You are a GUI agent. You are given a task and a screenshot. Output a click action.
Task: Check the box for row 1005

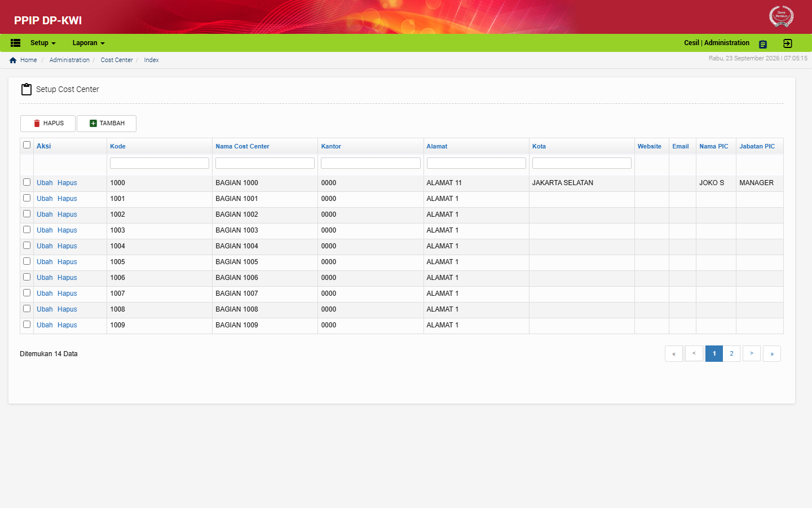click(x=27, y=261)
